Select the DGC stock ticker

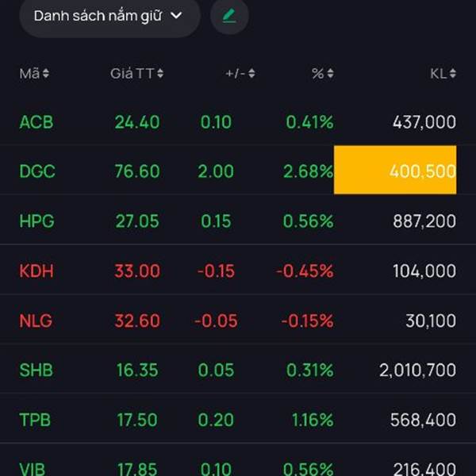point(37,171)
